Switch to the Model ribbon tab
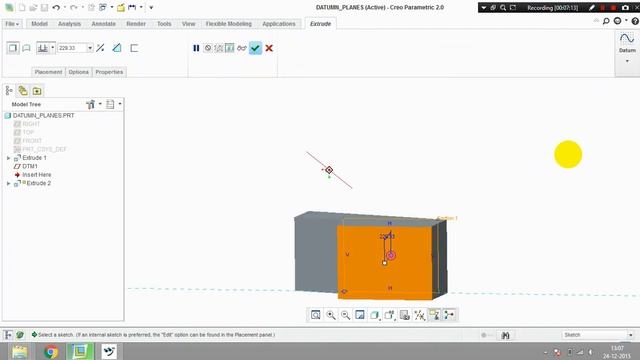 coord(40,24)
